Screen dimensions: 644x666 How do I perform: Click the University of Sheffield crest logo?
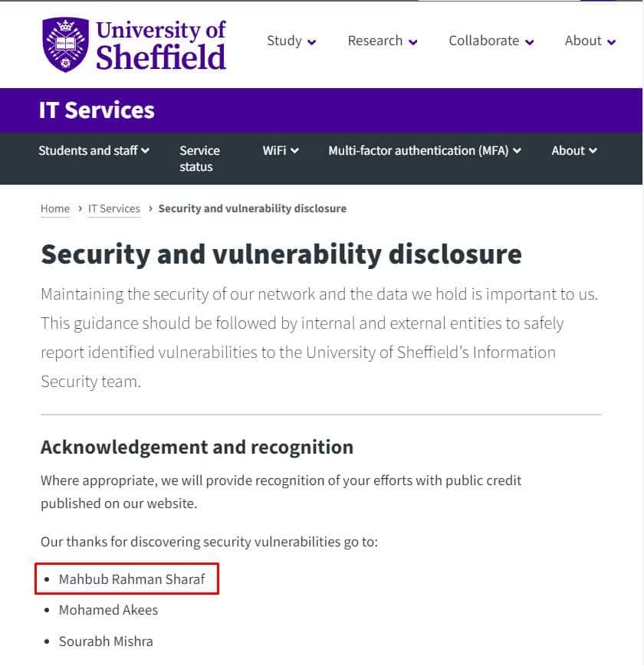pyautogui.click(x=65, y=44)
